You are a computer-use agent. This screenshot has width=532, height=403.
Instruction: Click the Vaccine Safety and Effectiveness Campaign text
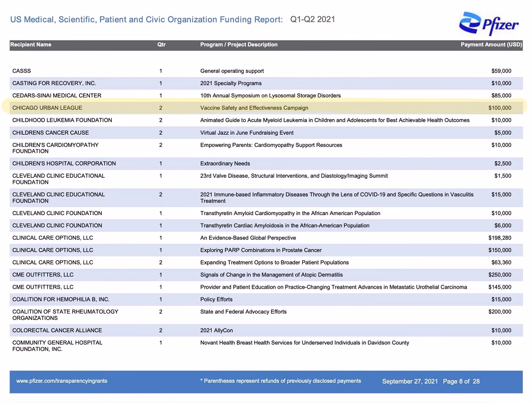(x=254, y=108)
